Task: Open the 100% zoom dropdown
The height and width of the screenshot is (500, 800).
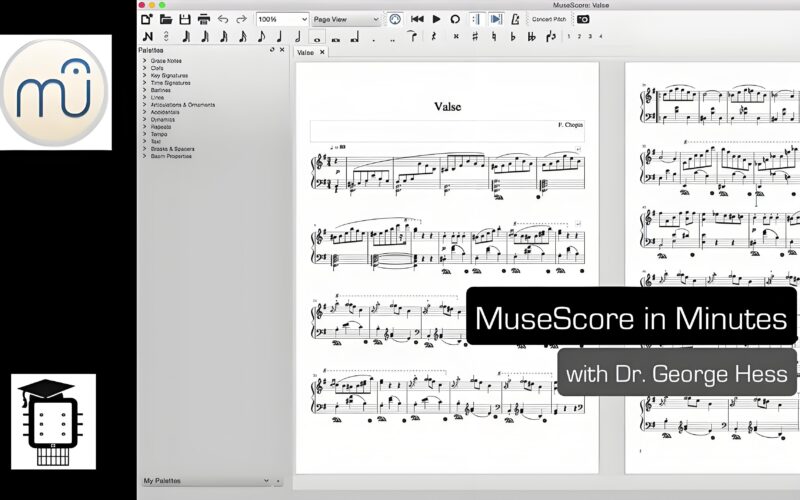Action: (282, 19)
